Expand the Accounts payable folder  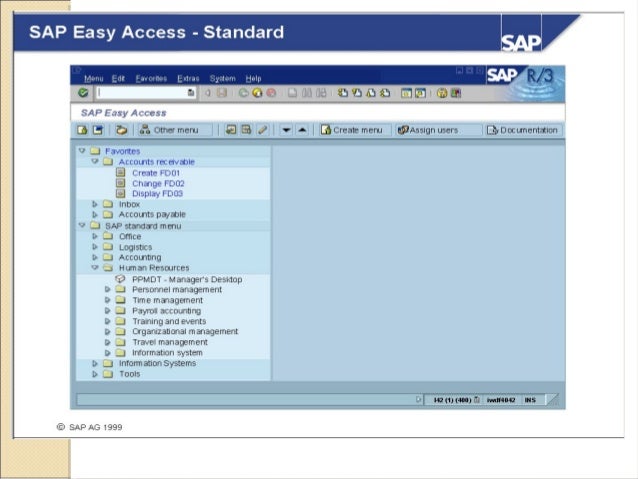[x=95, y=214]
